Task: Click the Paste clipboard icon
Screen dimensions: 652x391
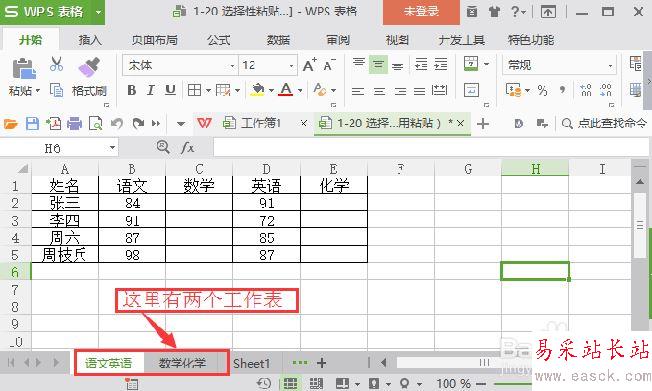Action: pyautogui.click(x=24, y=68)
